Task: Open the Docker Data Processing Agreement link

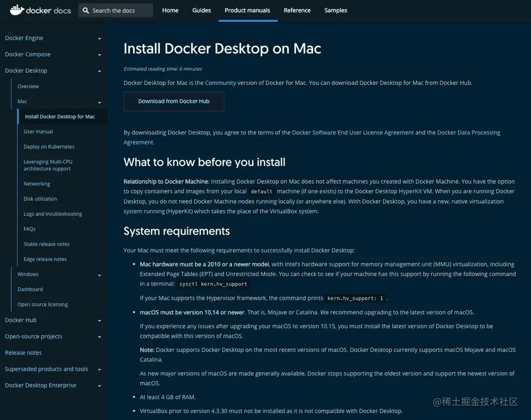Action: (468, 132)
